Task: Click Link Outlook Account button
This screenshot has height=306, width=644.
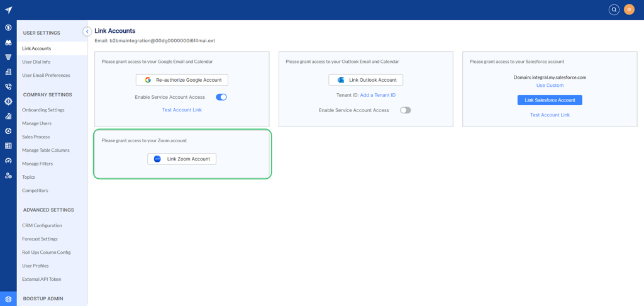Action: pyautogui.click(x=366, y=80)
